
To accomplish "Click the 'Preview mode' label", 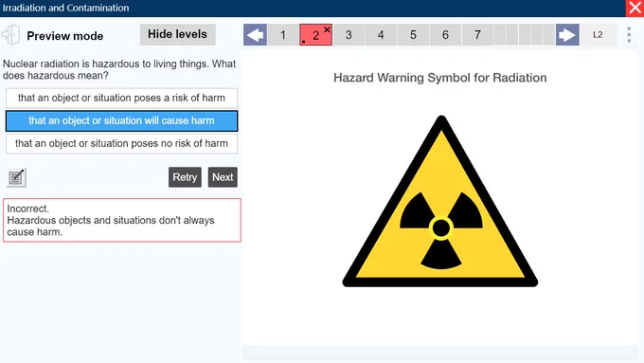I will click(65, 36).
